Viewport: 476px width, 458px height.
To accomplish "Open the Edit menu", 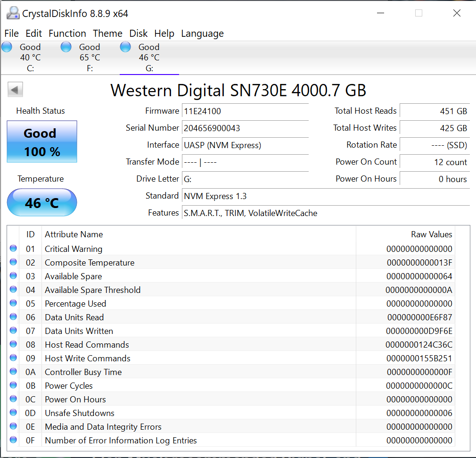I will pyautogui.click(x=33, y=33).
